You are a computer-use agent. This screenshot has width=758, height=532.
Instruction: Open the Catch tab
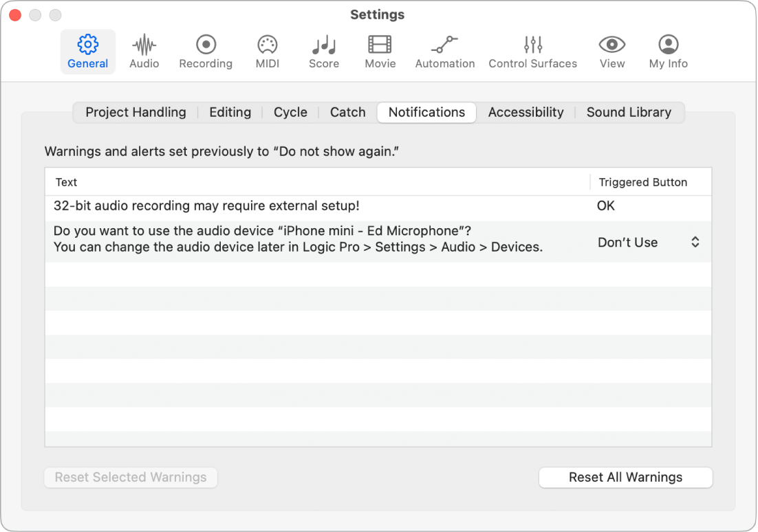[x=347, y=112]
